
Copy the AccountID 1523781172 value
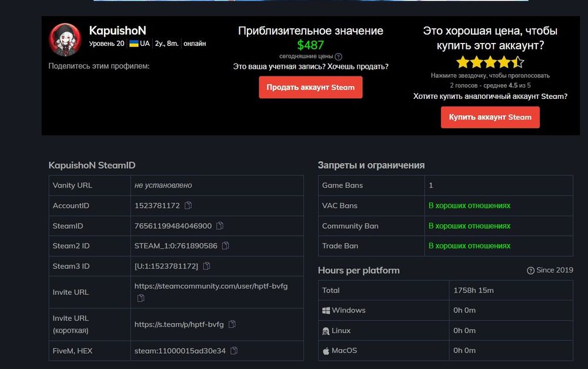click(x=188, y=205)
